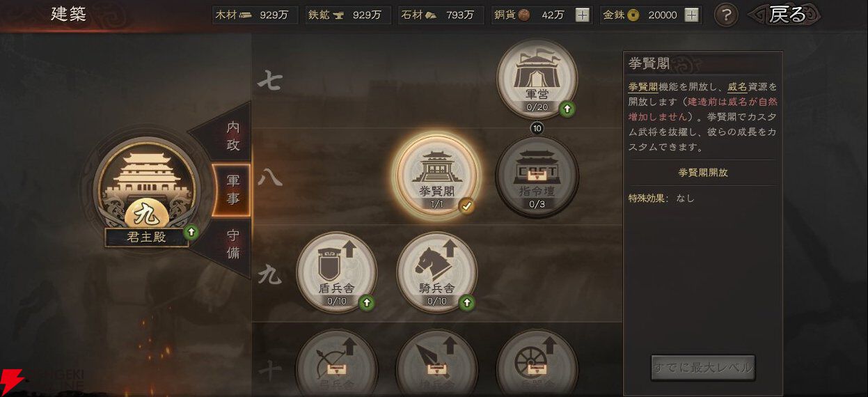Click the すでに最大レベル button
The width and height of the screenshot is (868, 397).
(703, 367)
